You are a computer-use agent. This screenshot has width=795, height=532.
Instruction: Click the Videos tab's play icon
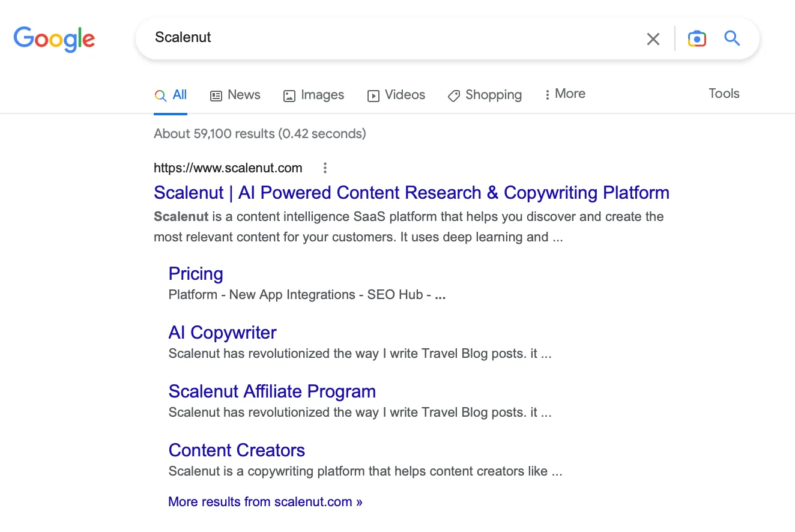pyautogui.click(x=373, y=95)
